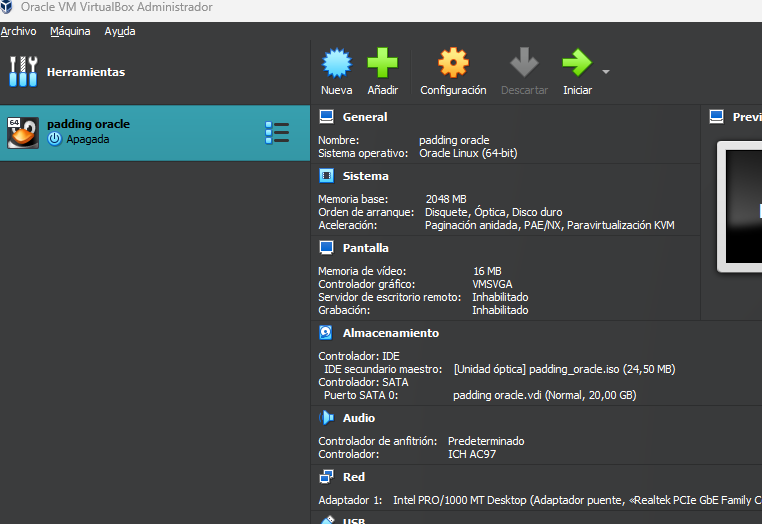Click Inhabilitado next to Grabación
762x524 pixels.
tap(500, 311)
